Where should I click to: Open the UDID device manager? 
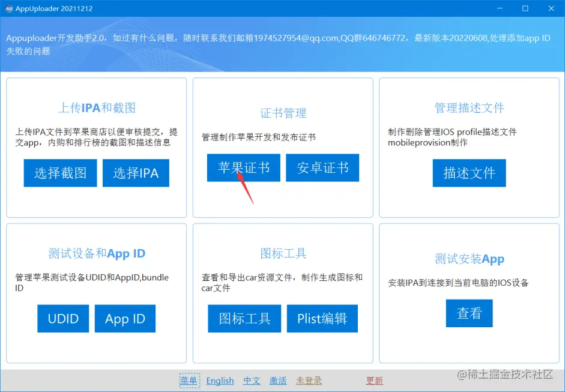(63, 319)
